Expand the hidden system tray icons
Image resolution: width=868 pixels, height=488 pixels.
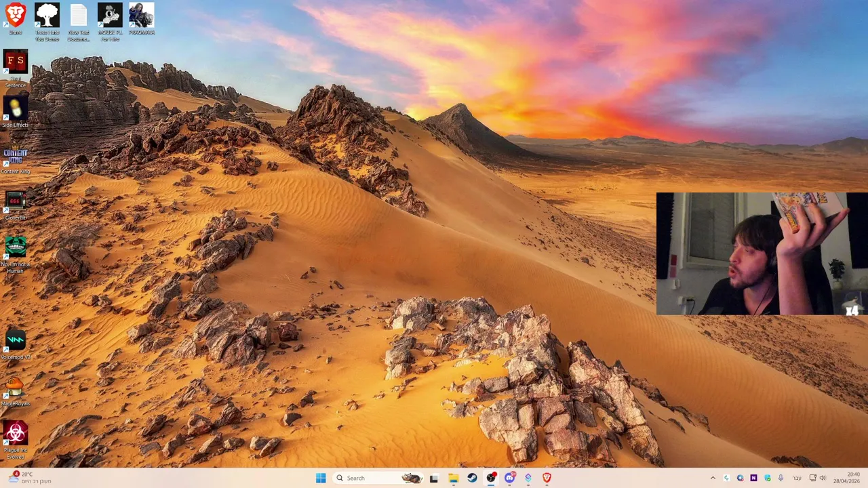713,478
